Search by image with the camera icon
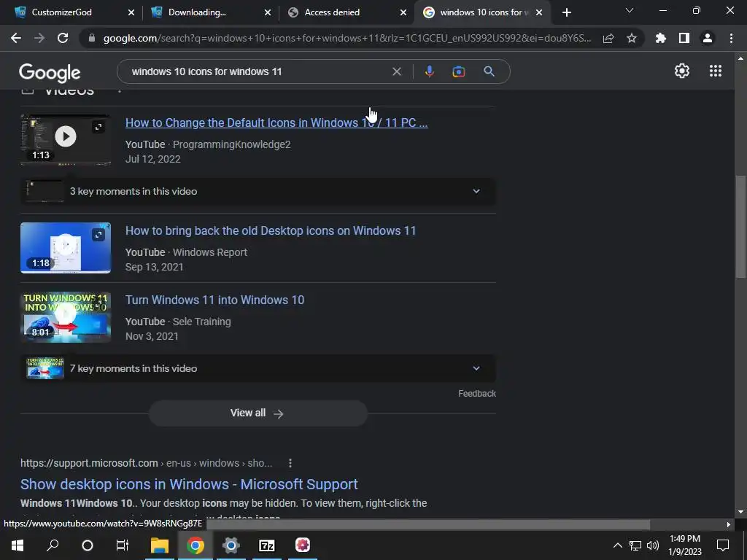 click(458, 71)
